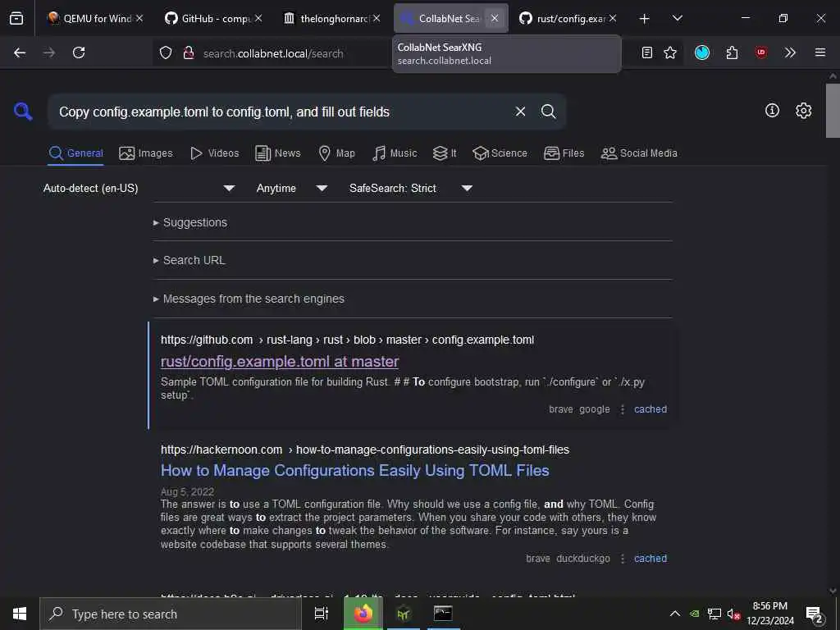
Task: Click the github.com result URL breadcrumb
Action: (347, 340)
